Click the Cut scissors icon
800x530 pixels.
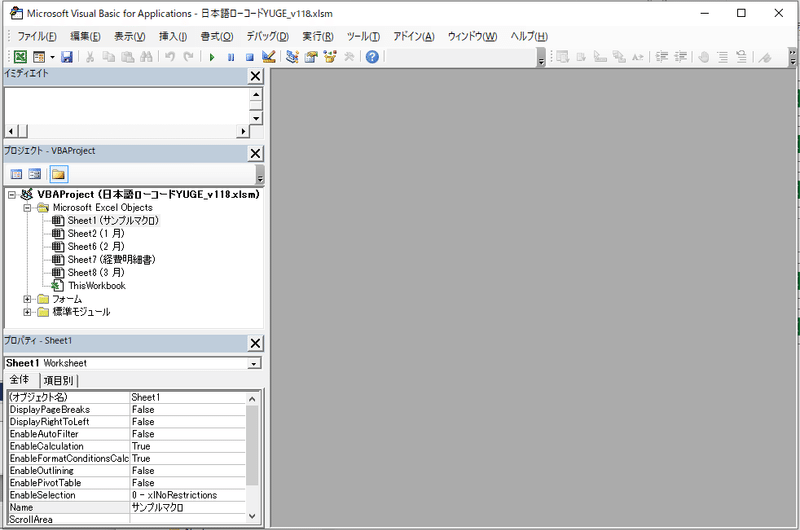(x=90, y=57)
